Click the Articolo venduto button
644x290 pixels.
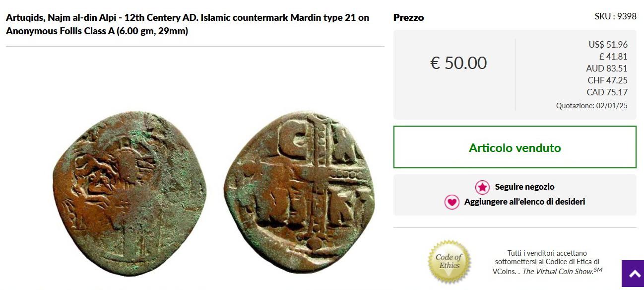point(515,147)
